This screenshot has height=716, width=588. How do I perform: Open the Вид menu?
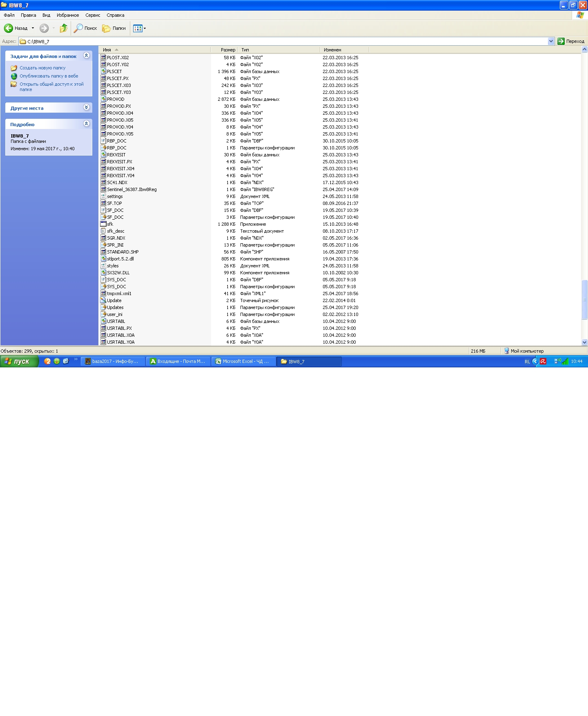coord(47,15)
